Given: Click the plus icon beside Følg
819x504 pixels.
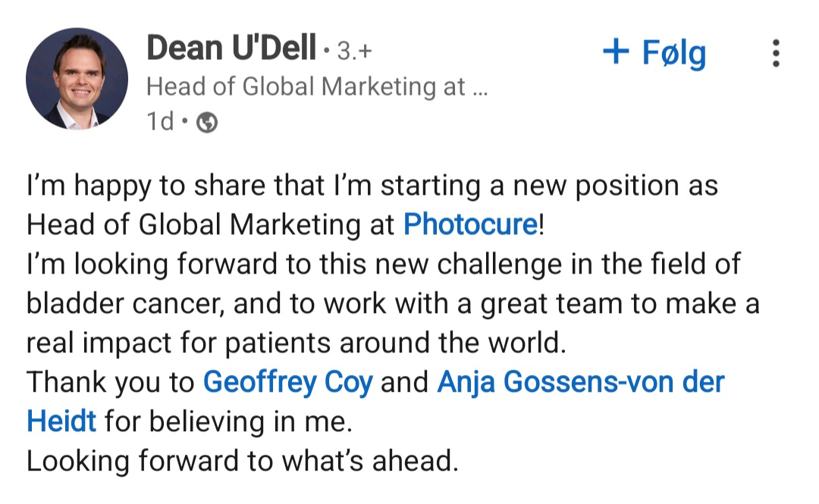Looking at the screenshot, I should click(616, 52).
